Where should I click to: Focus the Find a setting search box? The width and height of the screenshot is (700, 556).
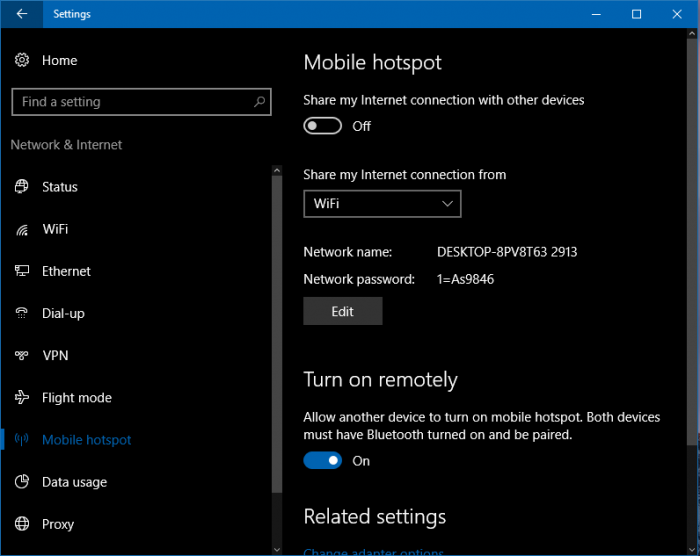pyautogui.click(x=141, y=102)
